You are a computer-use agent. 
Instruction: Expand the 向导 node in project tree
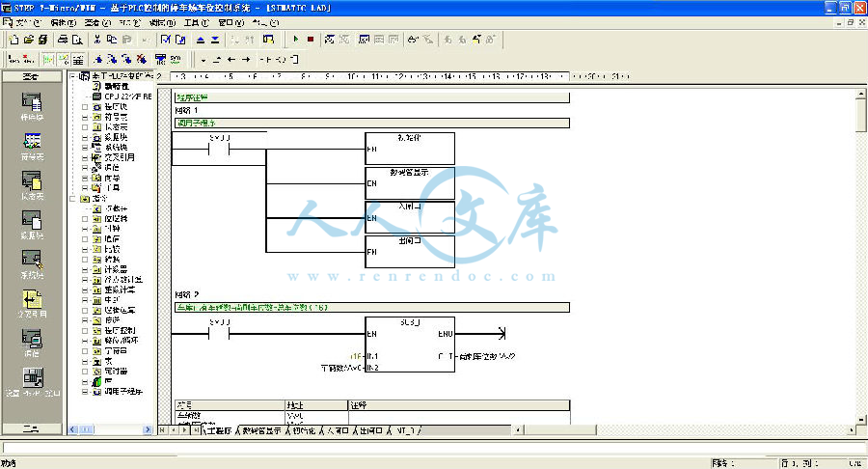click(x=85, y=179)
